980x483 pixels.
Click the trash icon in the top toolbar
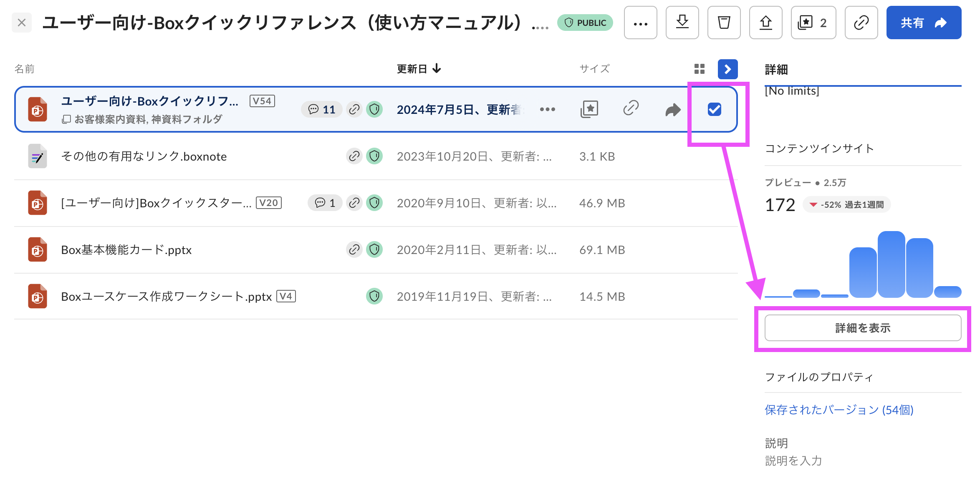click(x=724, y=23)
